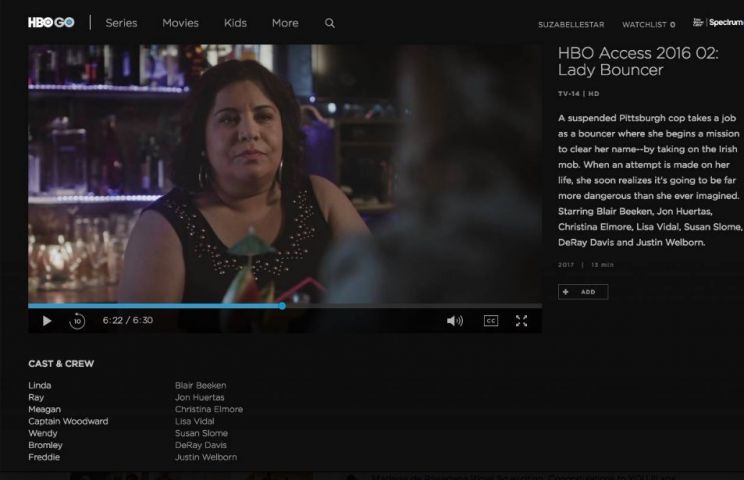Open the Spectrum provider logo
Viewport: 744px width, 480px height.
(x=718, y=22)
